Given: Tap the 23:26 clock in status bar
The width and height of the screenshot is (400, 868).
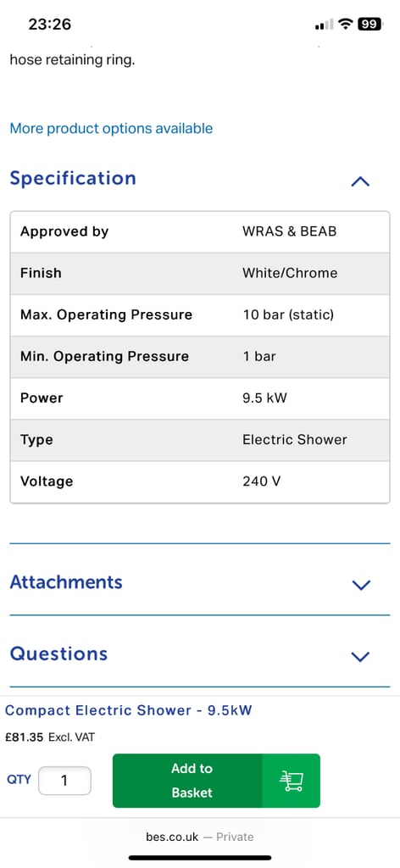Looking at the screenshot, I should point(49,25).
